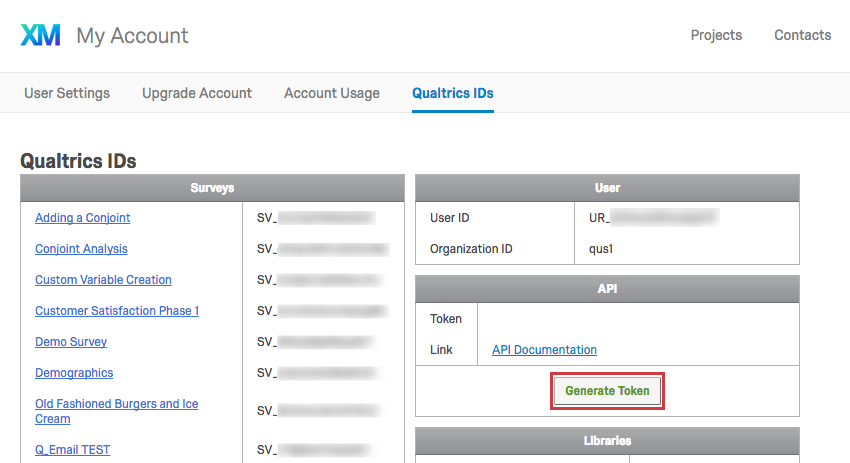The height and width of the screenshot is (463, 850).
Task: Open the Projects page
Action: pos(716,35)
